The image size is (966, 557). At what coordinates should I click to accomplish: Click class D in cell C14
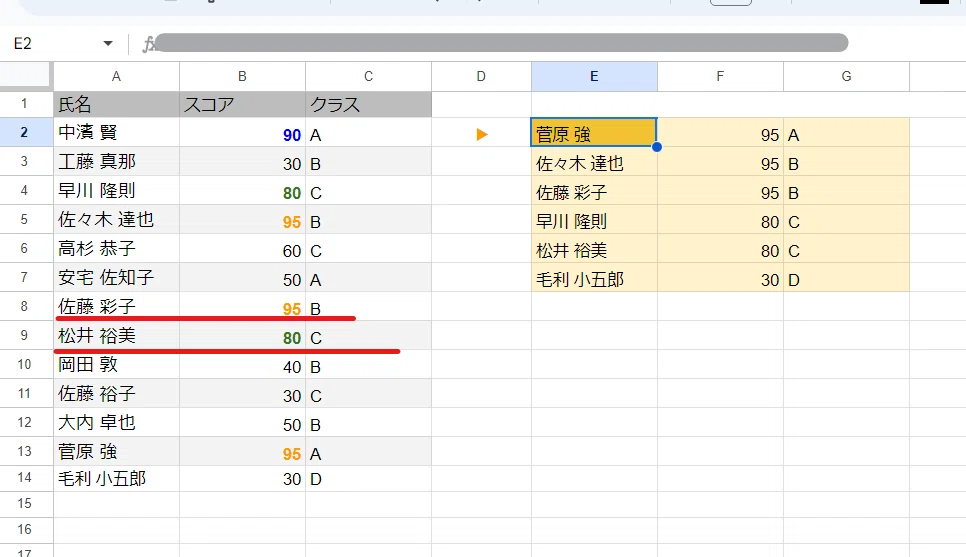click(368, 478)
